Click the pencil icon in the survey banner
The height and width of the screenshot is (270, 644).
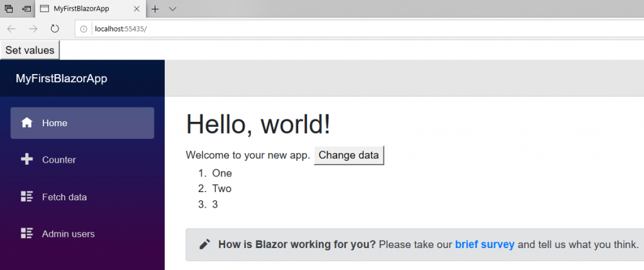[204, 244]
